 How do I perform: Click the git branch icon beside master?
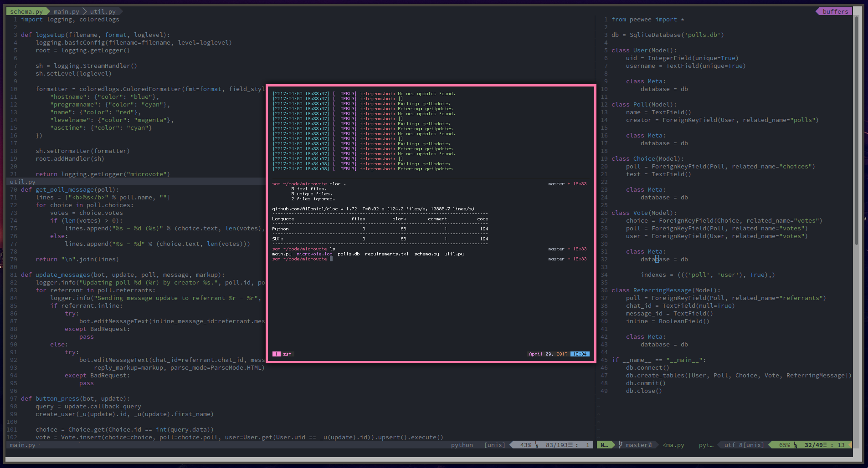click(x=621, y=445)
